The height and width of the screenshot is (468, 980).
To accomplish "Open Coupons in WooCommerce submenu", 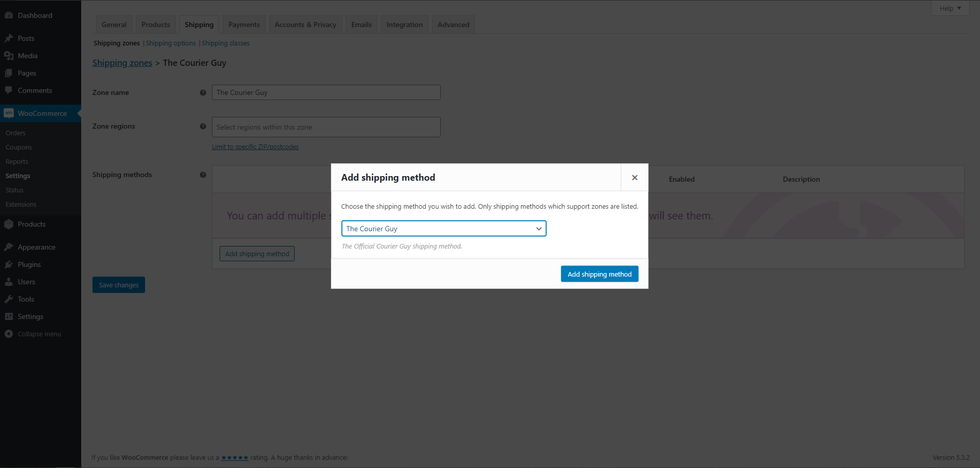I will pyautogui.click(x=19, y=147).
